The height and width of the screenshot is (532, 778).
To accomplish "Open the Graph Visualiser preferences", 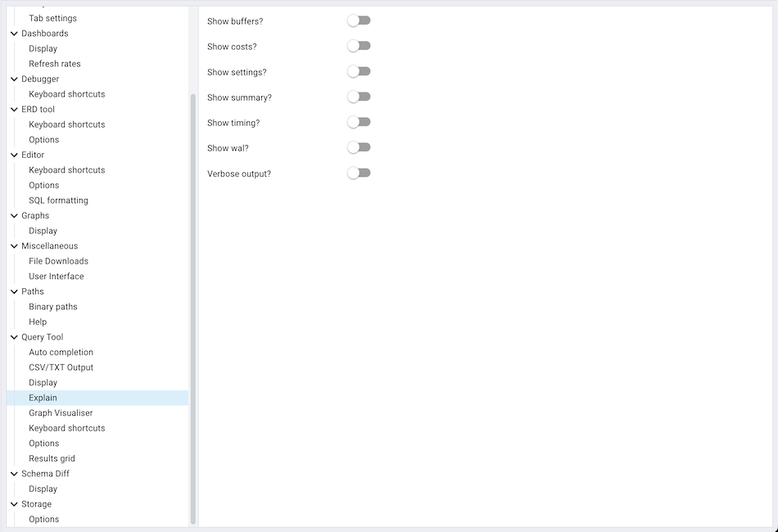I will [x=61, y=413].
